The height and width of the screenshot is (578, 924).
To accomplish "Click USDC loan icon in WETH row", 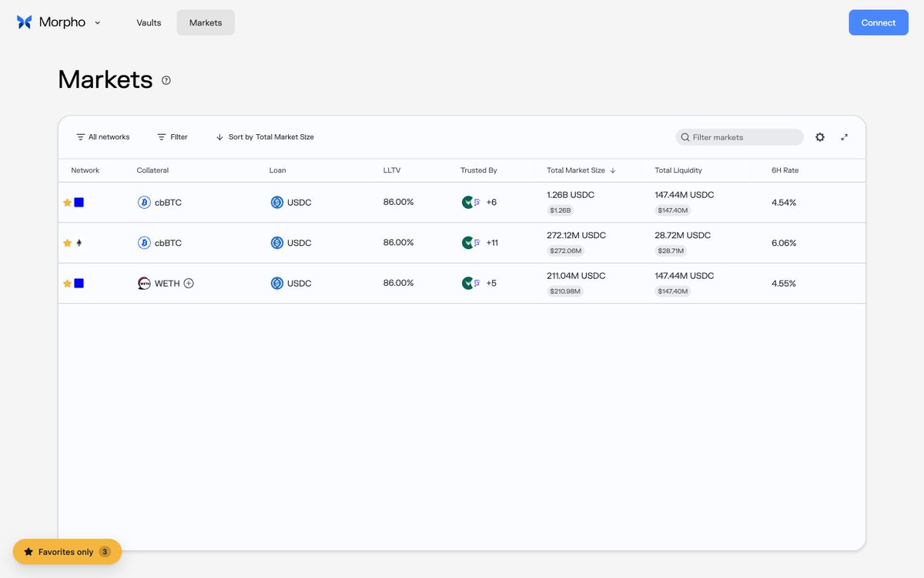I will 277,284.
